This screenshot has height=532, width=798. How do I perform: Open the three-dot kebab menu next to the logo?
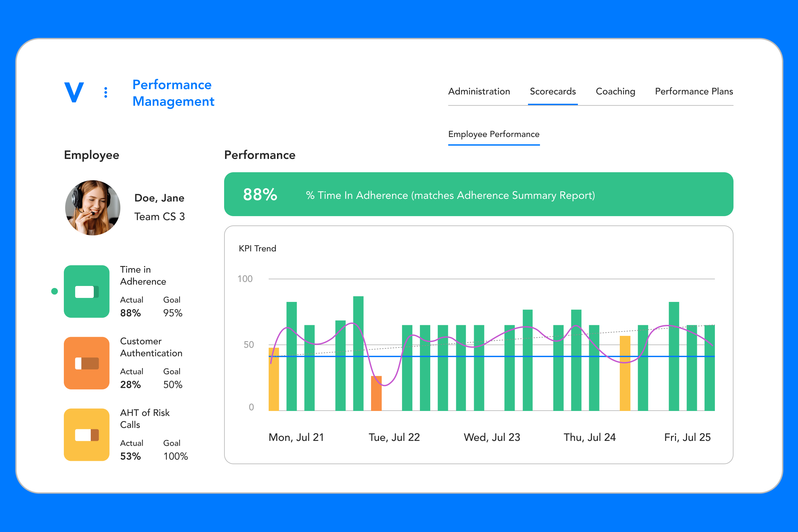[x=105, y=92]
